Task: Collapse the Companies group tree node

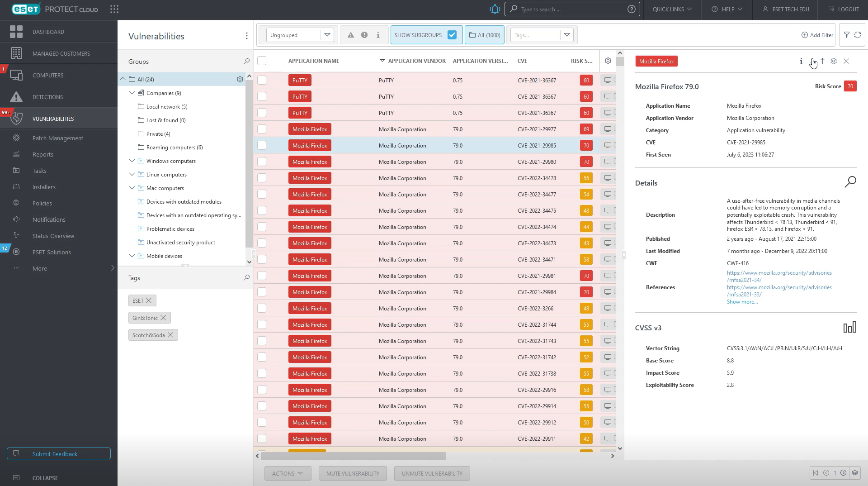Action: pos(132,93)
